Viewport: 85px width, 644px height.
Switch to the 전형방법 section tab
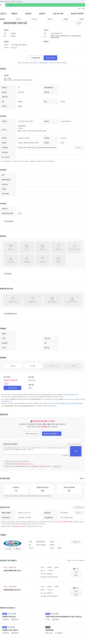(66, 19)
